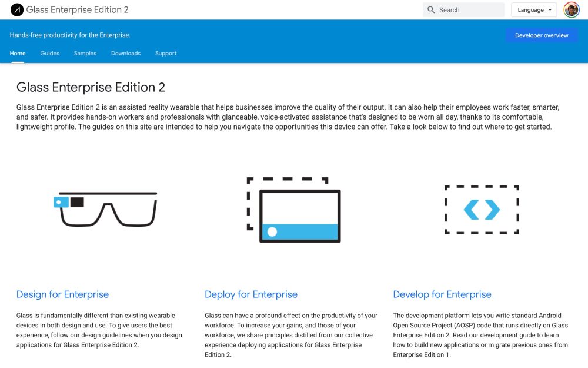Click the Glass logo icon in header

coord(17,10)
